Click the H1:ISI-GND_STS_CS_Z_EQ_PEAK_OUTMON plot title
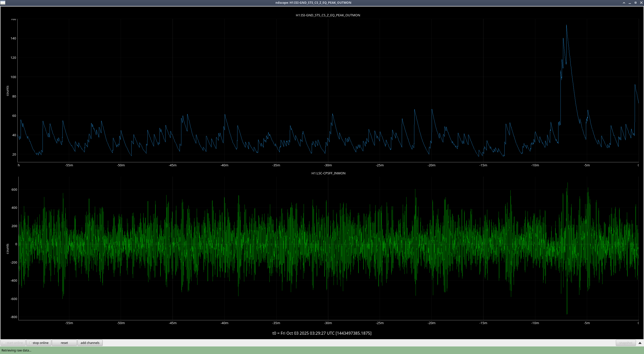 tap(328, 15)
